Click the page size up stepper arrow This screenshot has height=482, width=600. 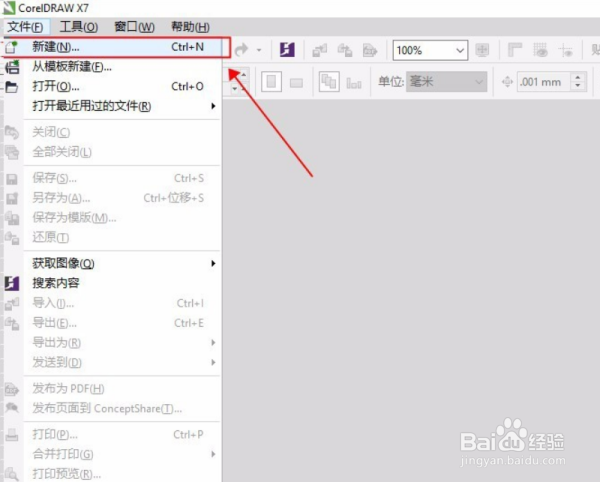click(243, 74)
